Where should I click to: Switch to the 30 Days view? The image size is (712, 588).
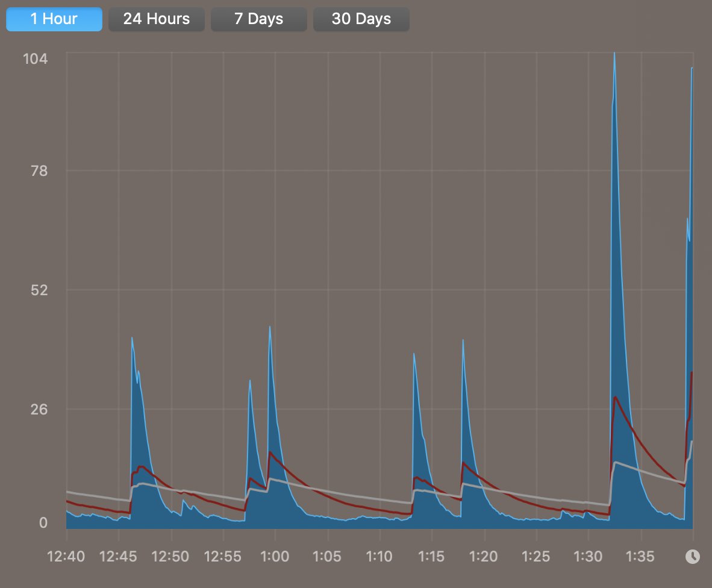tap(361, 19)
